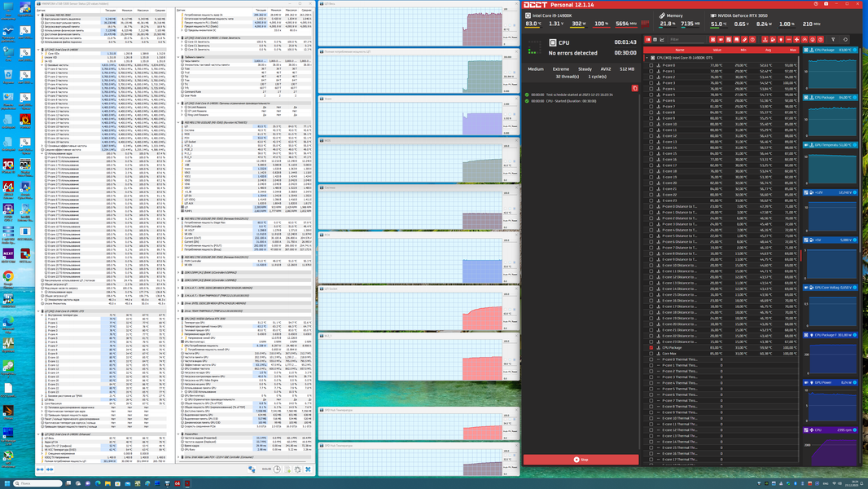This screenshot has height=489, width=868.
Task: Open the Google Chrome desktop shortcut
Action: 8,278
